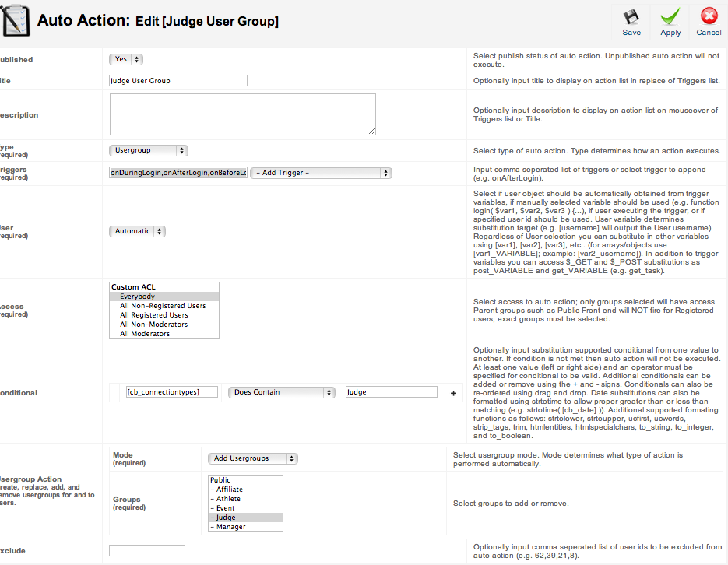Select All Non-Moderators in Access list
728x565 pixels.
164,325
